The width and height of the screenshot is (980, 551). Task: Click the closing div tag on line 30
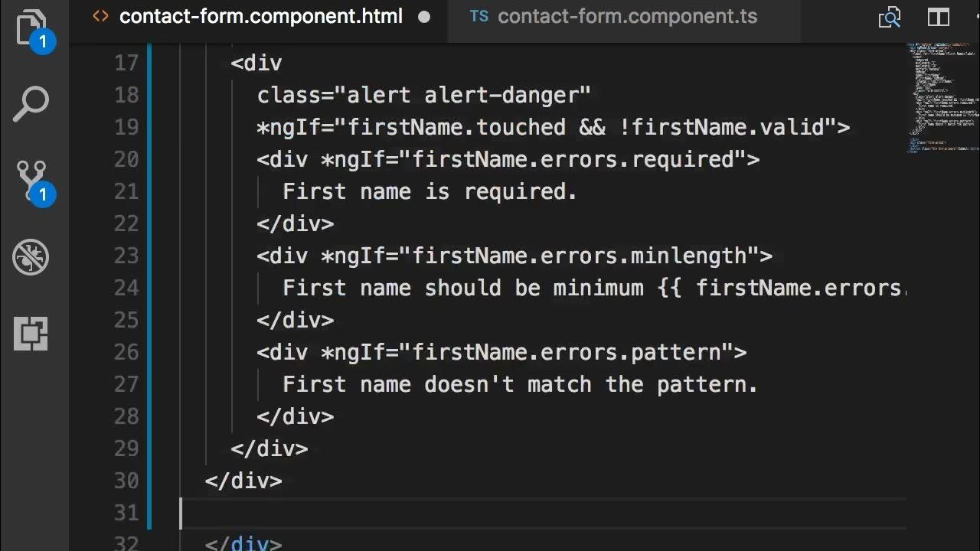[x=243, y=481]
